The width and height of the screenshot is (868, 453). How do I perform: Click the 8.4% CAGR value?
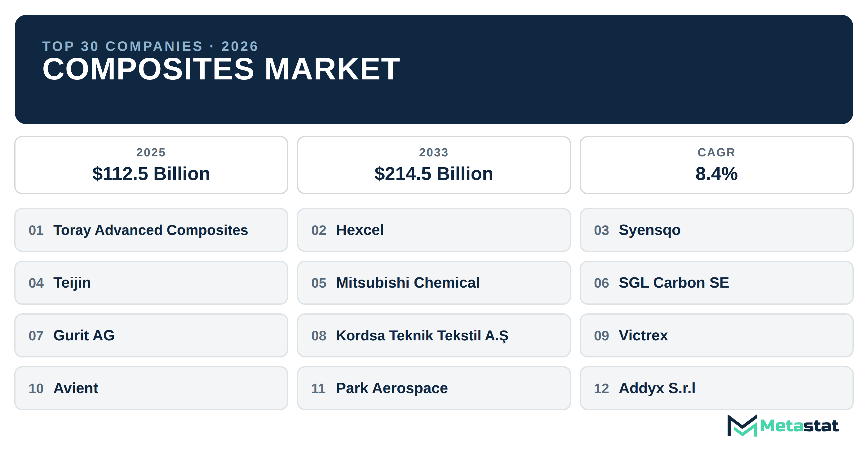pyautogui.click(x=716, y=174)
